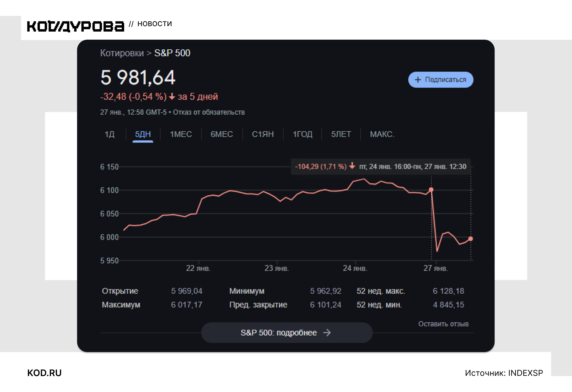
Task: Click the Kod Durova logo
Action: (76, 26)
